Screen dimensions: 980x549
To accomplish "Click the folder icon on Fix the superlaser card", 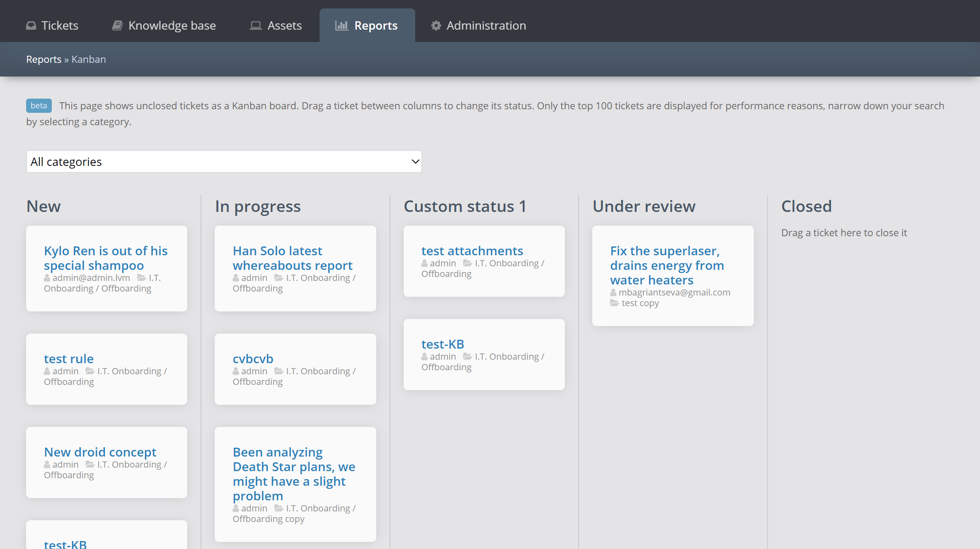I will tap(614, 303).
